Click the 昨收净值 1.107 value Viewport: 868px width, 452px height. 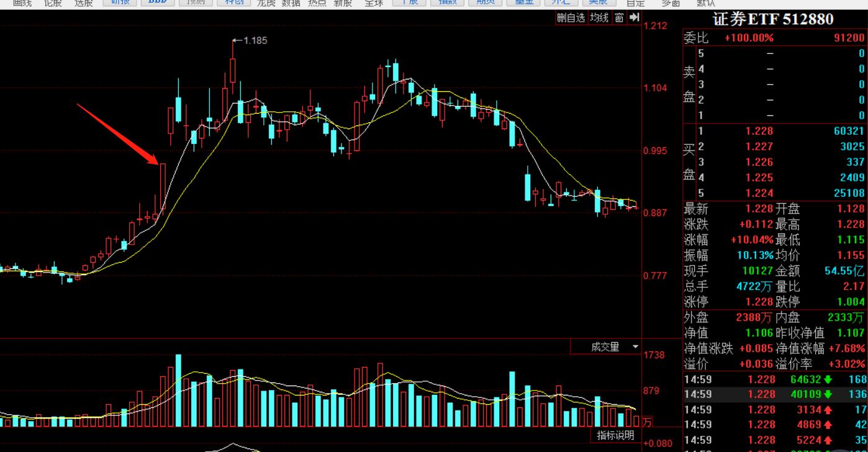tap(851, 333)
